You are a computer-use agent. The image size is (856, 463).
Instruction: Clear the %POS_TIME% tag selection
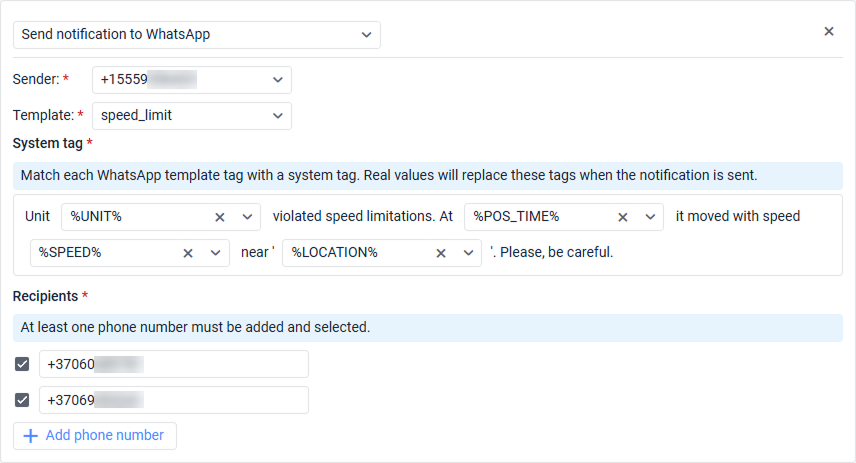tap(623, 217)
